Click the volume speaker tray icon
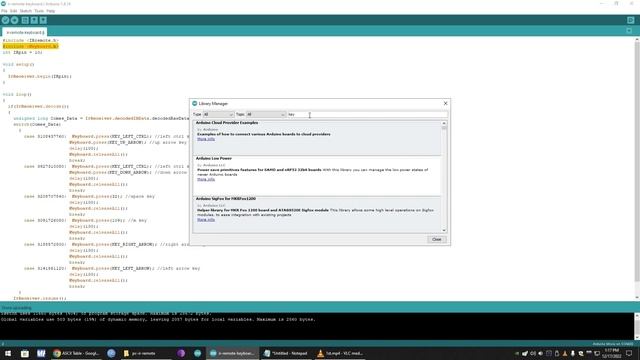Screen dimensions: 640x360 pos(541,353)
